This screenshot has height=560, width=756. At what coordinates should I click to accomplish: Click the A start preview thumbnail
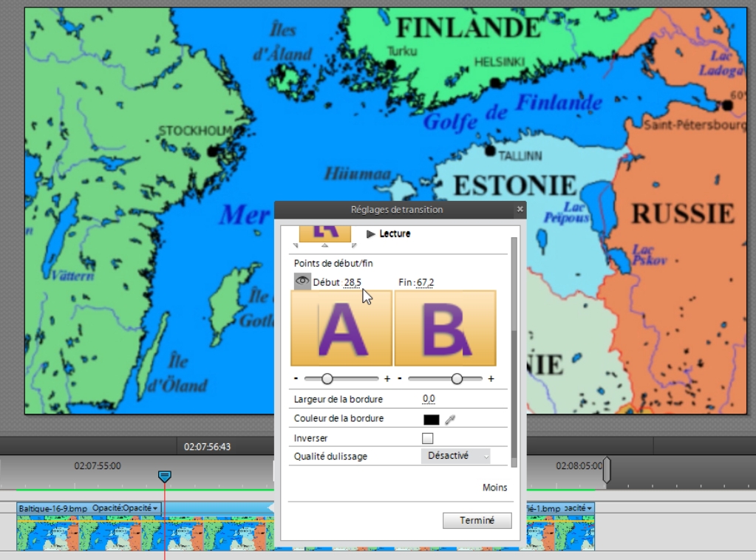(x=341, y=328)
